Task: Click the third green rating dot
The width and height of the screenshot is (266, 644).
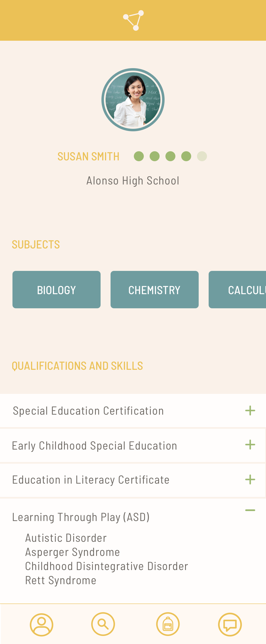Action: 170,156
